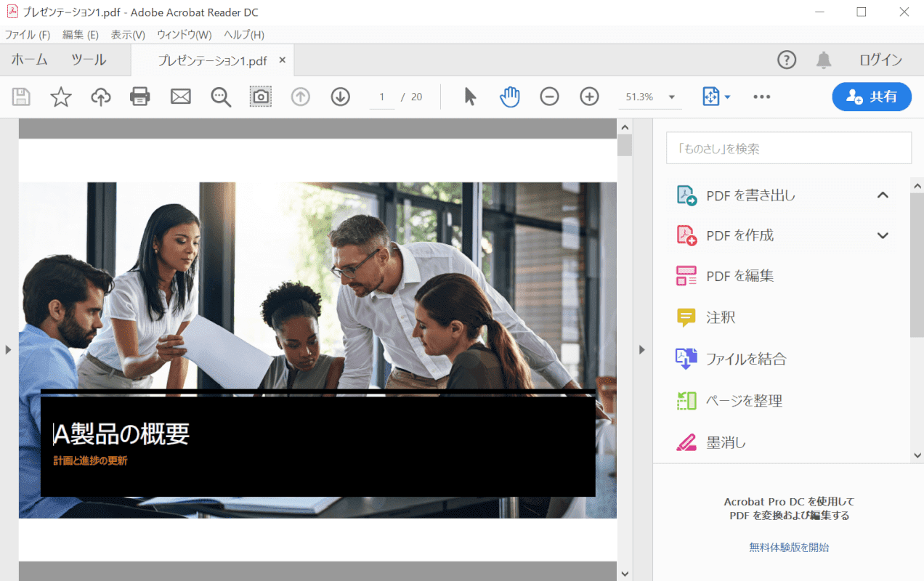Click the ページを整理 icon
The height and width of the screenshot is (581, 924).
click(686, 400)
